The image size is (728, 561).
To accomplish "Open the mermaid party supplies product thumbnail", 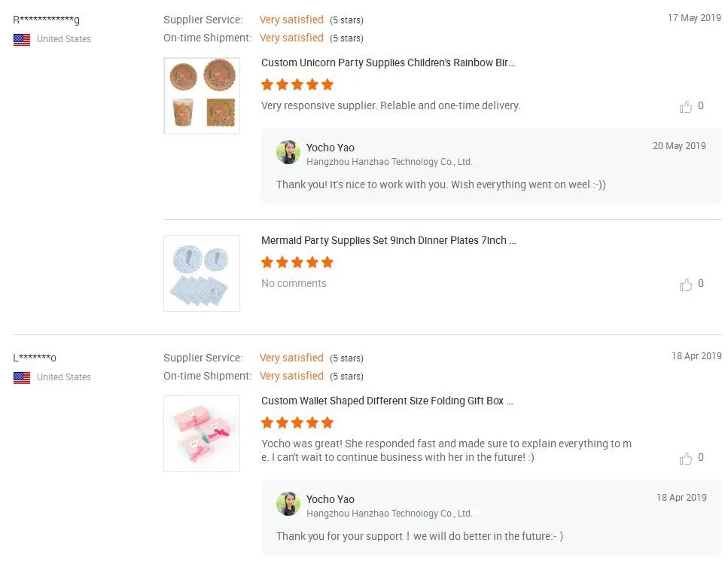I will point(202,273).
